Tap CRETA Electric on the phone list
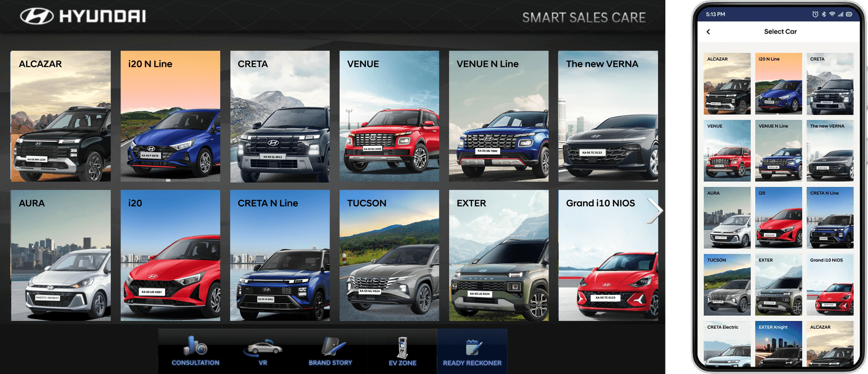 (727, 344)
